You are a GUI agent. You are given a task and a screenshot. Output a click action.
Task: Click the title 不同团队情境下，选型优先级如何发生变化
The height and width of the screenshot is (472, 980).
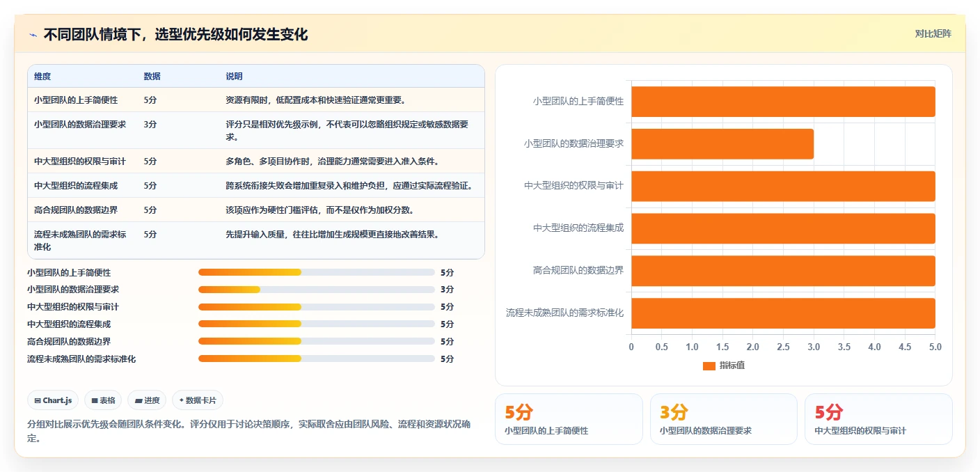175,35
